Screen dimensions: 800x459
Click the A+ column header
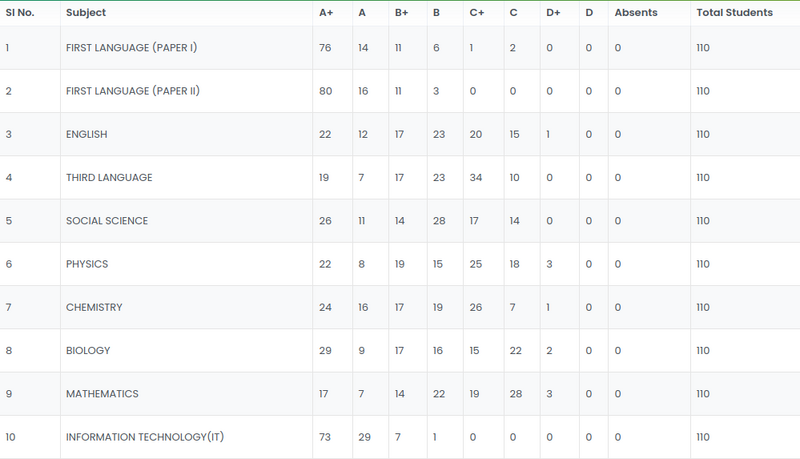[x=326, y=13]
